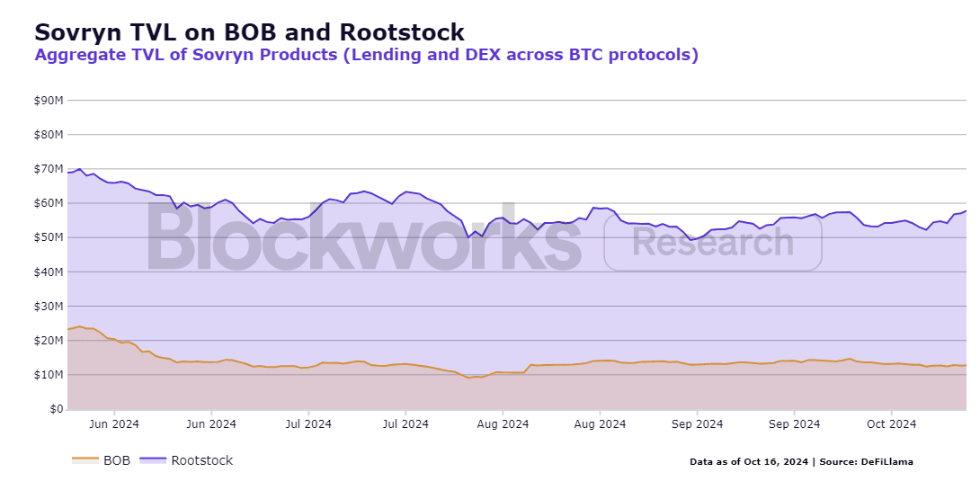Select the second Sep 2024 x-axis label
980x490 pixels.
point(795,423)
